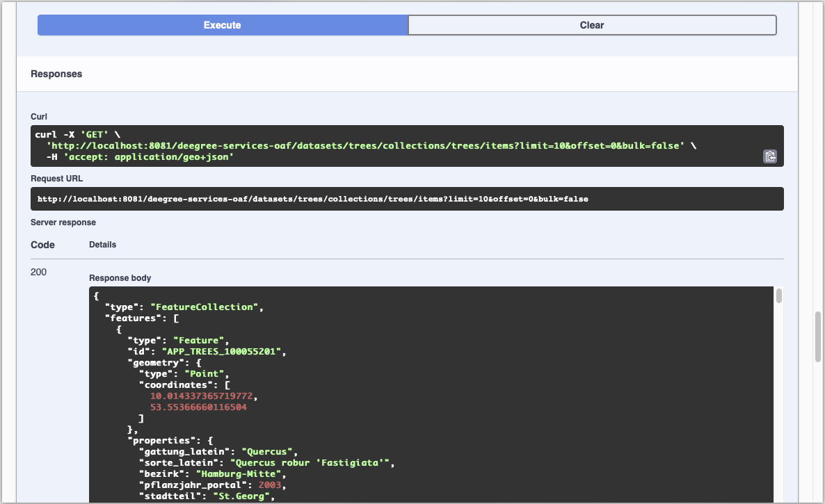The image size is (825, 504).
Task: Click the Responses section heading
Action: point(56,74)
